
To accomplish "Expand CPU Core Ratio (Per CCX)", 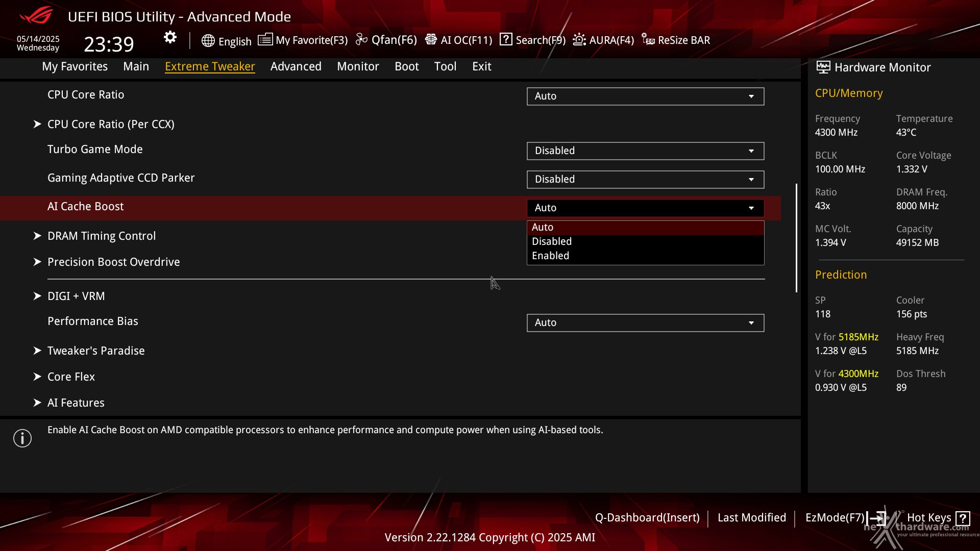I will coord(111,124).
